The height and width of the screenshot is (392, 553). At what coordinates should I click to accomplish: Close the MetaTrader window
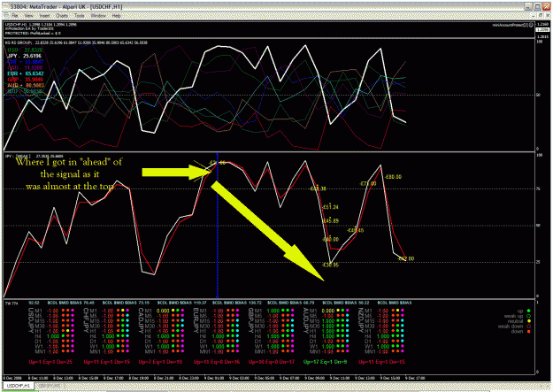pyautogui.click(x=546, y=7)
